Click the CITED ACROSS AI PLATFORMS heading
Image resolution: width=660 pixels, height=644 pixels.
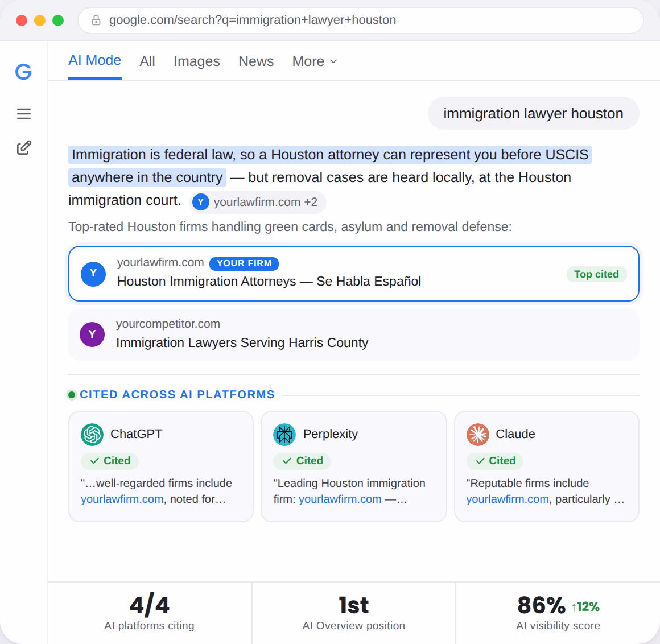pos(177,395)
